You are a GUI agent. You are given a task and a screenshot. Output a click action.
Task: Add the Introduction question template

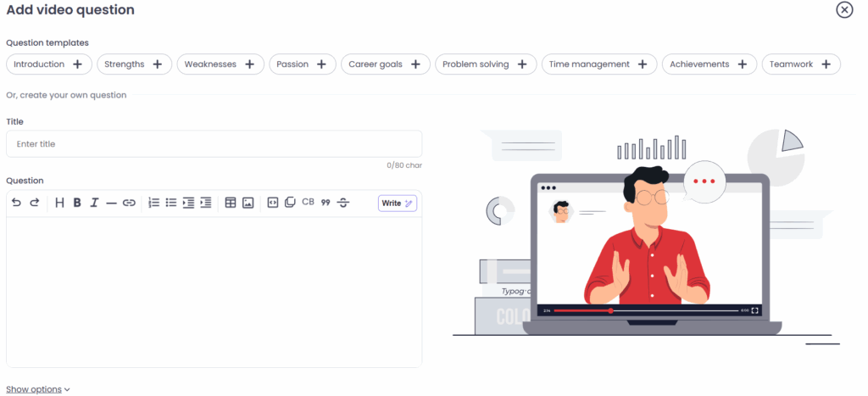[48, 64]
